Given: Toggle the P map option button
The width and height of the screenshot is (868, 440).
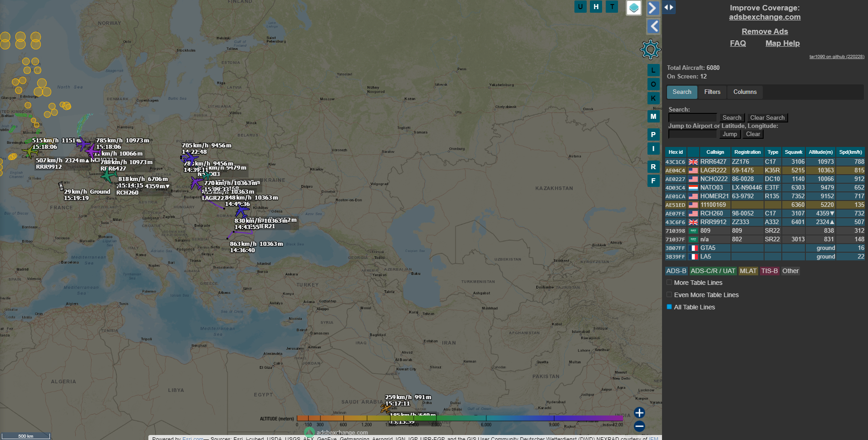Looking at the screenshot, I should click(x=653, y=135).
